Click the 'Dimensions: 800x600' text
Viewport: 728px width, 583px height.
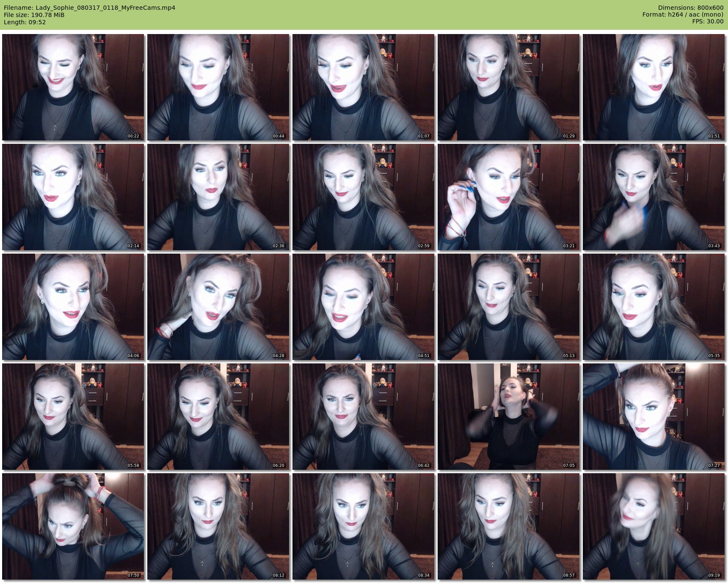click(x=691, y=8)
